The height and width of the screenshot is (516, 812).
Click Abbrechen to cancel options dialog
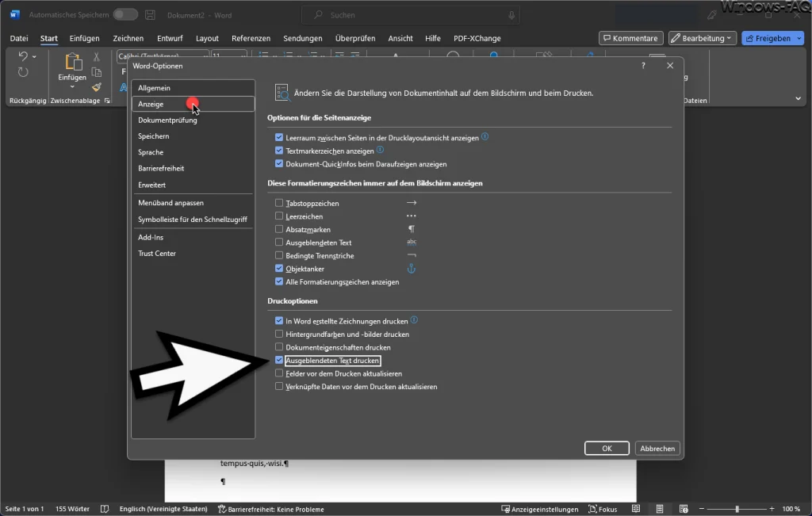[657, 448]
